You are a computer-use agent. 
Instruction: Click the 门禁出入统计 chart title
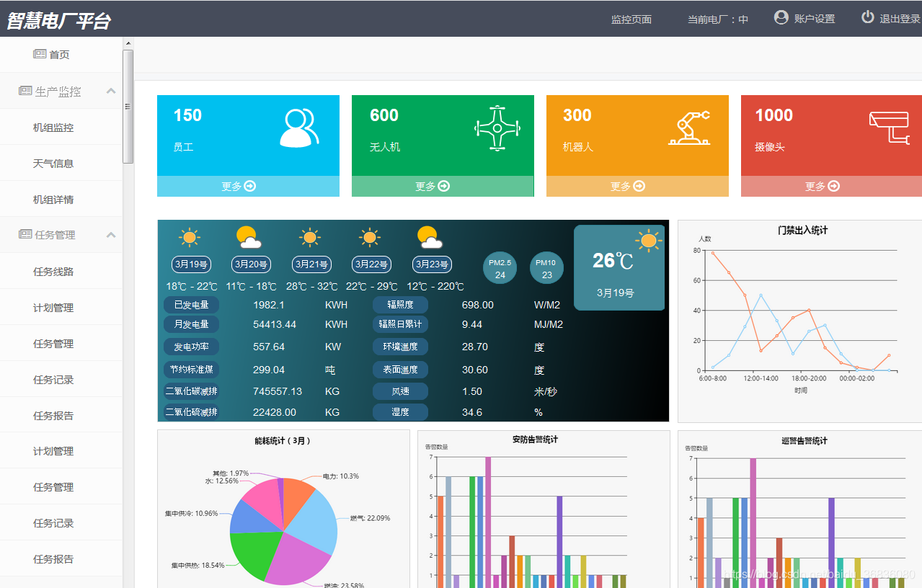[802, 231]
